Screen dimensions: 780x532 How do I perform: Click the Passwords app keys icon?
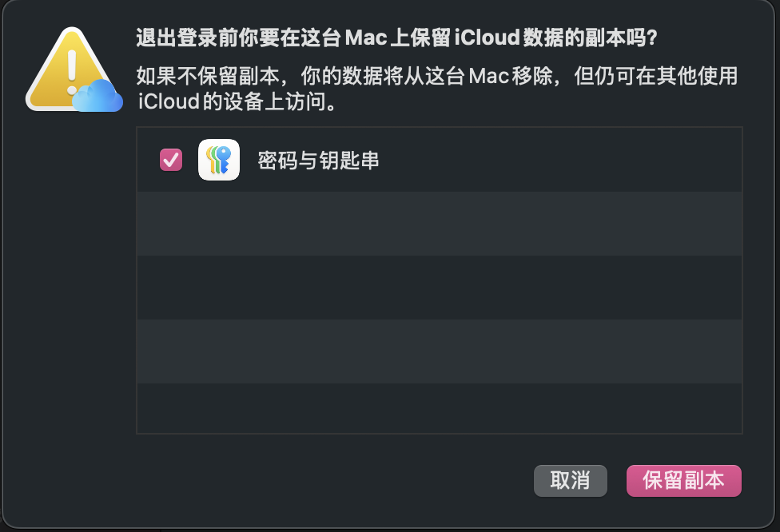pos(219,160)
